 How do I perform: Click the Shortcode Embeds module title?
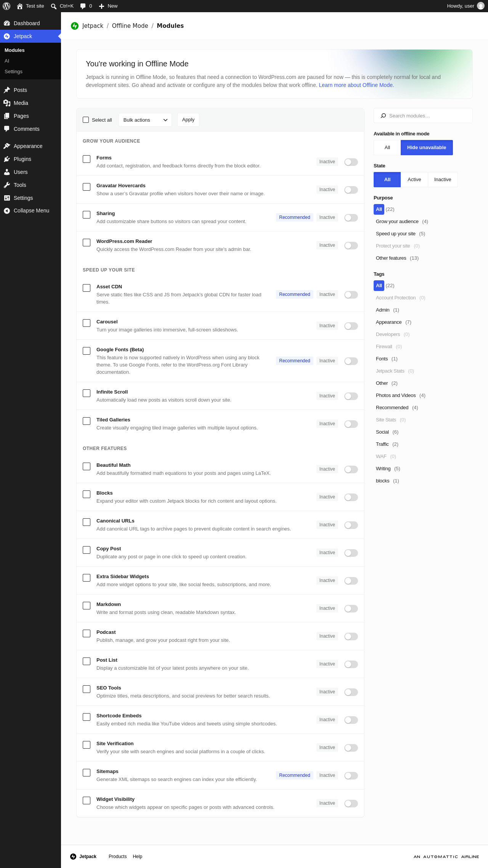119,716
